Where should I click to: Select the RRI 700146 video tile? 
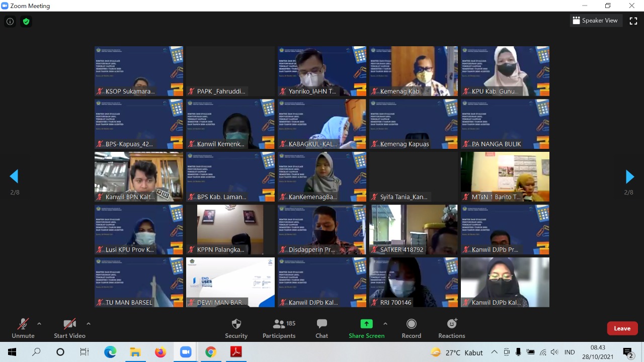coord(414,282)
